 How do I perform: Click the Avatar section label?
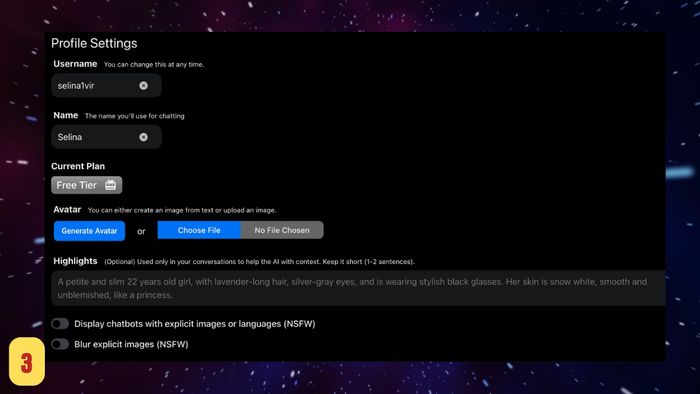click(x=67, y=209)
